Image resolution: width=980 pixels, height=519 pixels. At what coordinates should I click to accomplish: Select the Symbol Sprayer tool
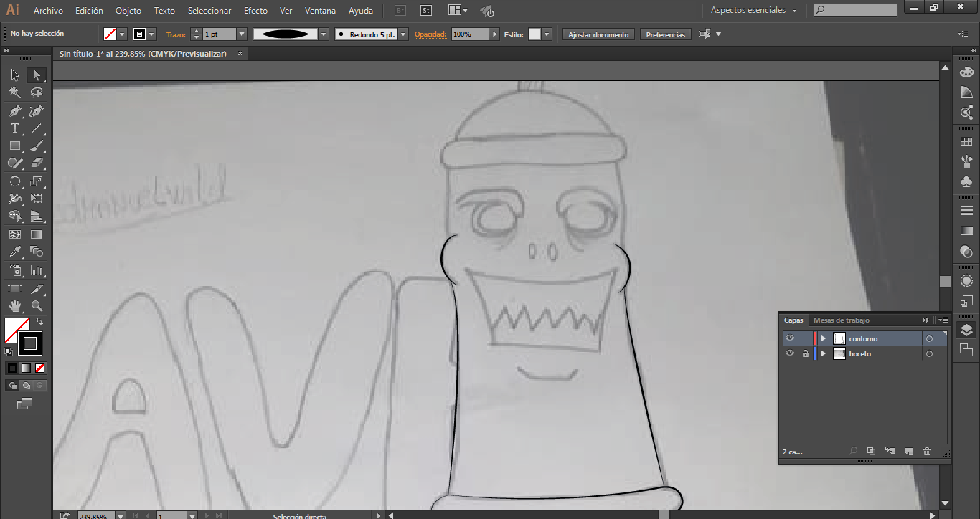click(15, 270)
